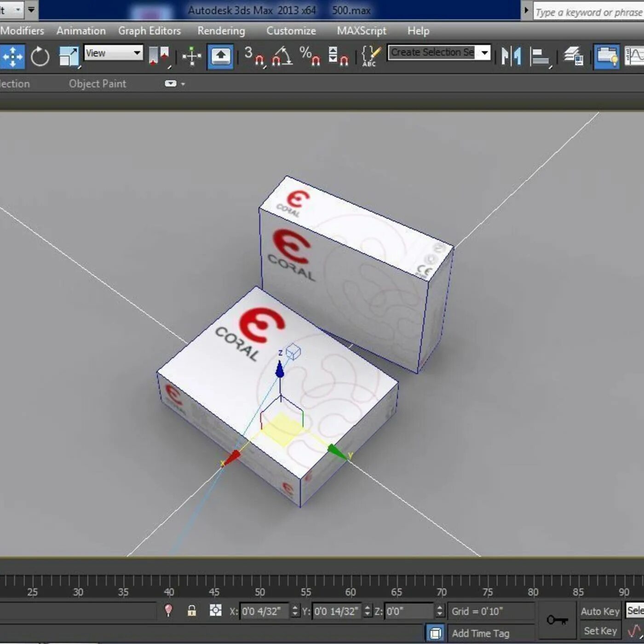The height and width of the screenshot is (644, 644).
Task: Click the Adaptive Degradation cube icon
Action: tap(435, 633)
